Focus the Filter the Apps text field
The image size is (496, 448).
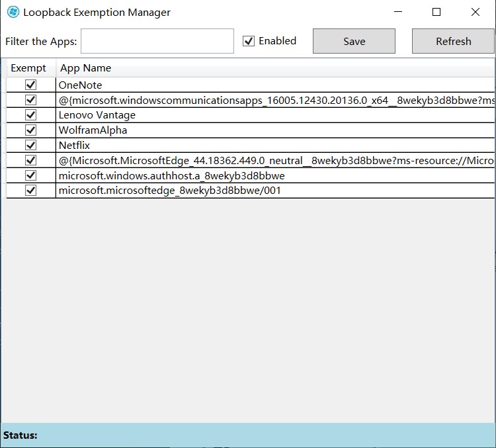pos(157,41)
